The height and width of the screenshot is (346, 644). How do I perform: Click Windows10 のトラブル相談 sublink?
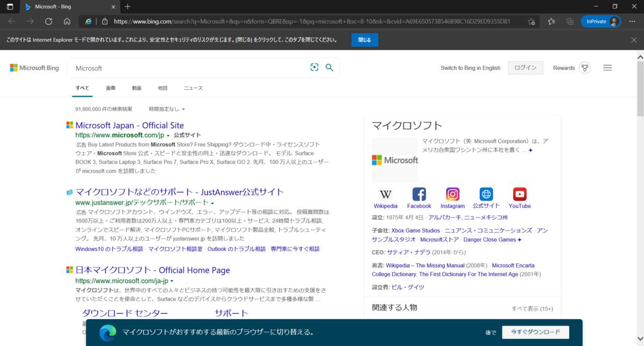(109, 249)
